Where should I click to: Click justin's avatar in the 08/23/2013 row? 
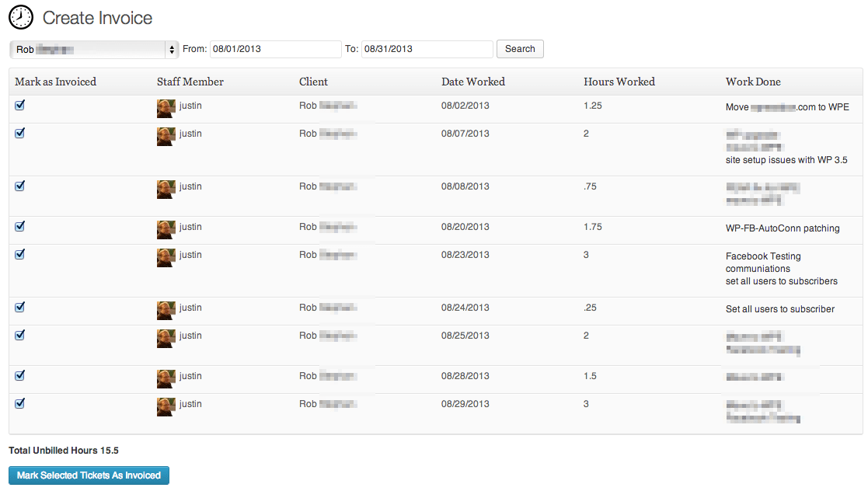tap(166, 258)
